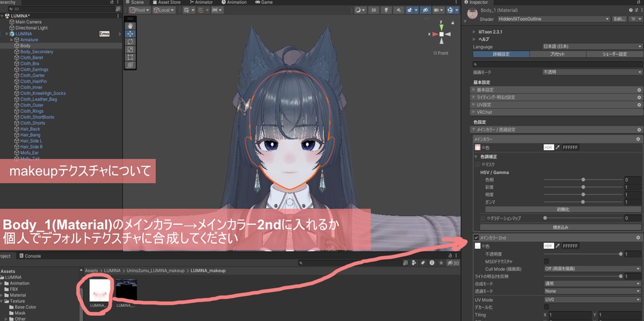Switch to the Animator tab
This screenshot has width=644, height=321.
tap(201, 3)
